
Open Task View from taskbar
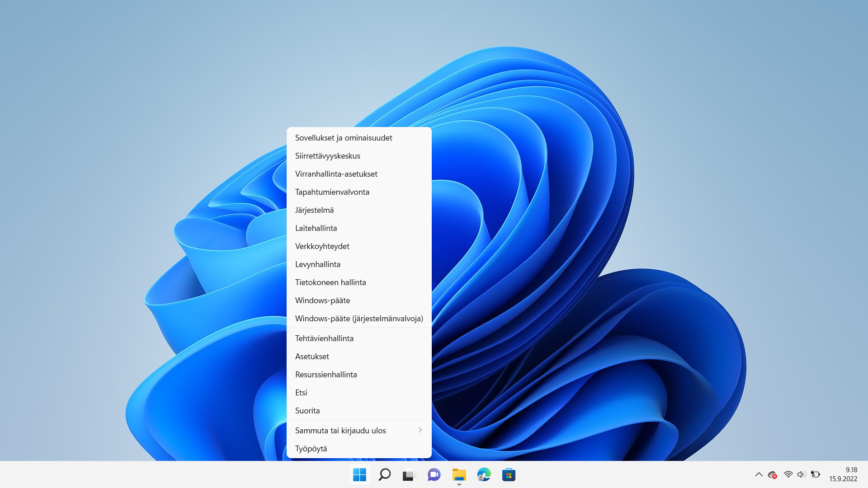(409, 475)
